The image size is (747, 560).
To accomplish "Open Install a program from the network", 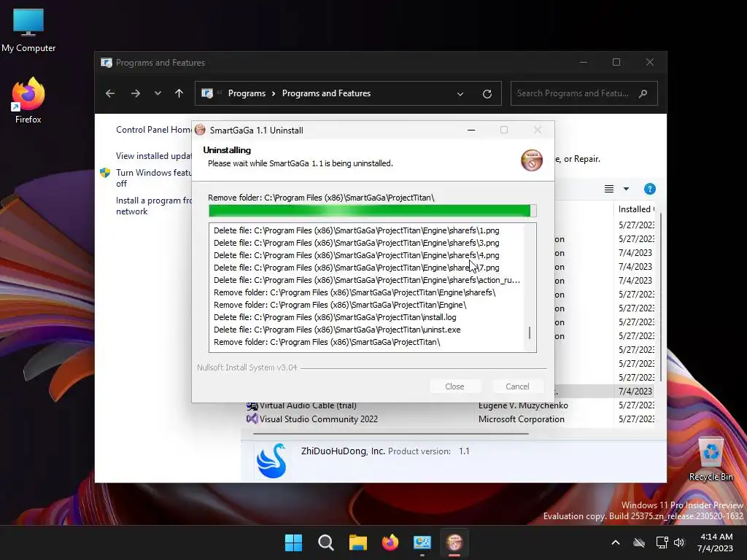I will point(154,206).
